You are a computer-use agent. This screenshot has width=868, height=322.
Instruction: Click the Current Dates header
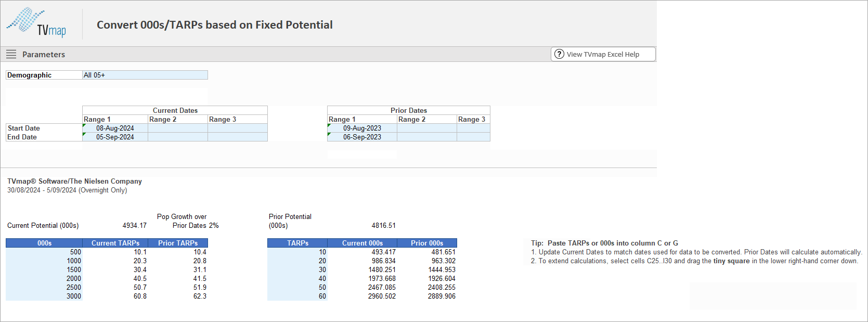175,110
